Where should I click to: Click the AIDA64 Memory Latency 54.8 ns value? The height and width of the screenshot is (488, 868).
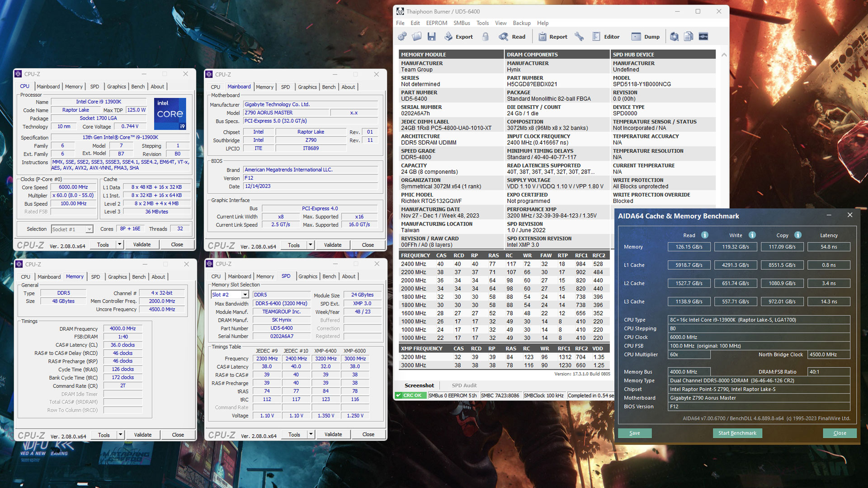[829, 247]
